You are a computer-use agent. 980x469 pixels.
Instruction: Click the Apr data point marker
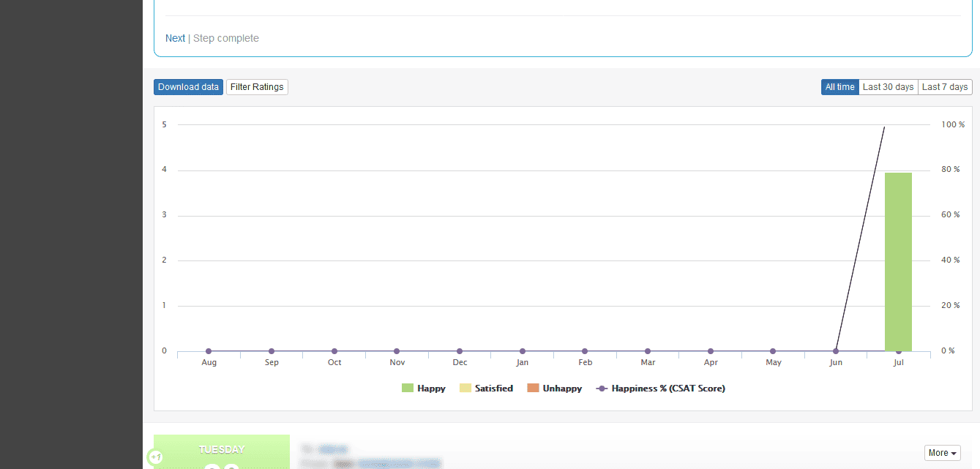[711, 351]
